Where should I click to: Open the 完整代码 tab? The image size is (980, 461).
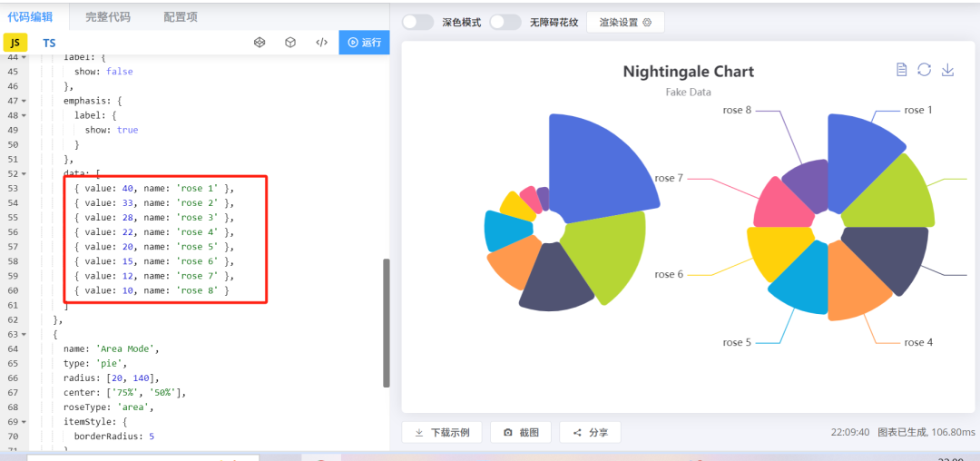[x=108, y=17]
